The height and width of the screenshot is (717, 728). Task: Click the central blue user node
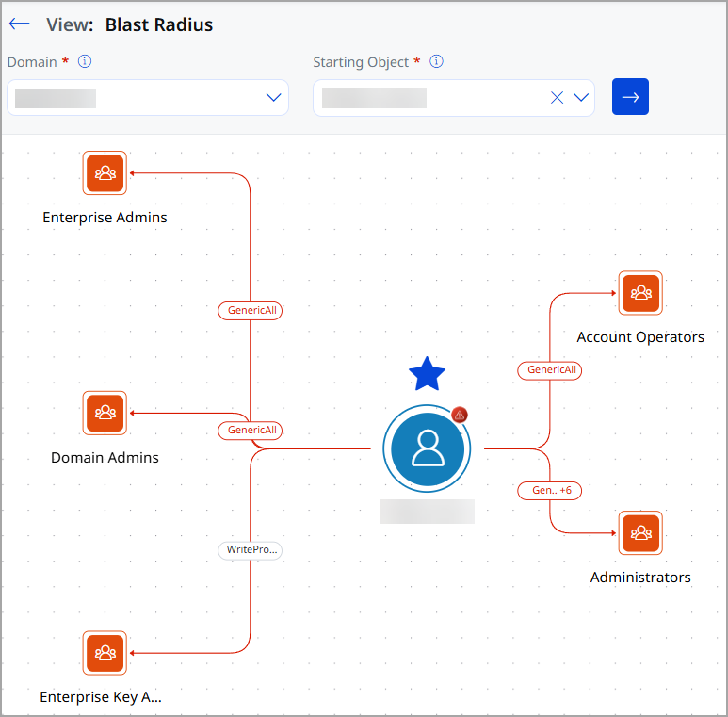(x=427, y=448)
